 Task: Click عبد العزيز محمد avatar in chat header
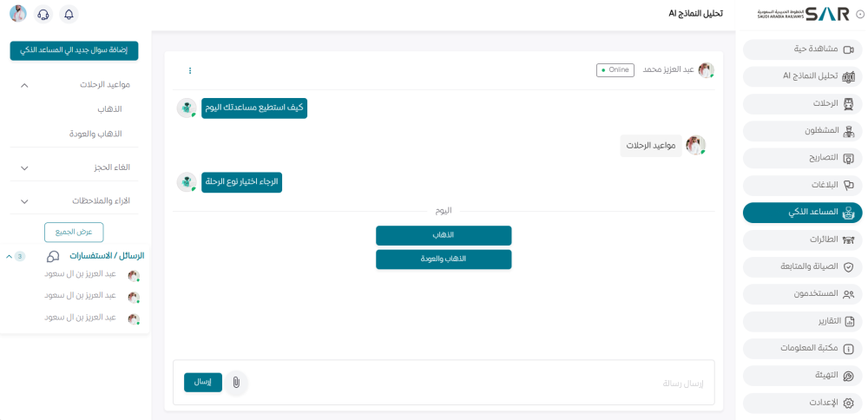click(706, 70)
